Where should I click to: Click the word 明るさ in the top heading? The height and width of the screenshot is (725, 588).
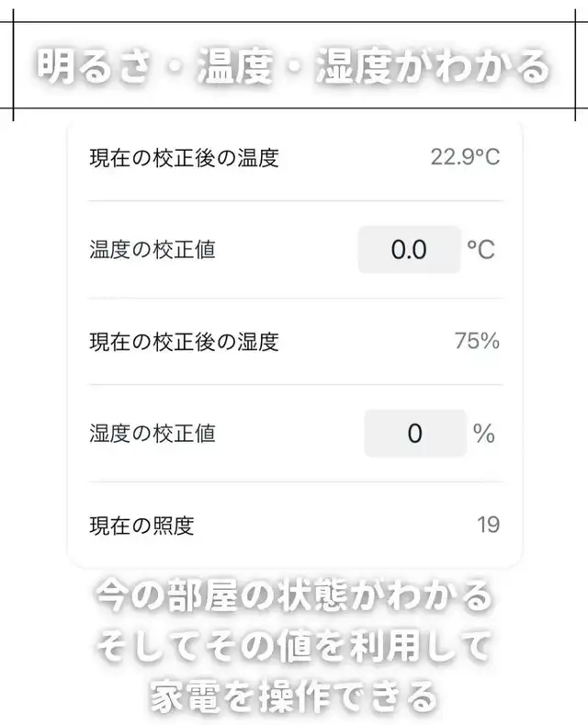pos(93,66)
